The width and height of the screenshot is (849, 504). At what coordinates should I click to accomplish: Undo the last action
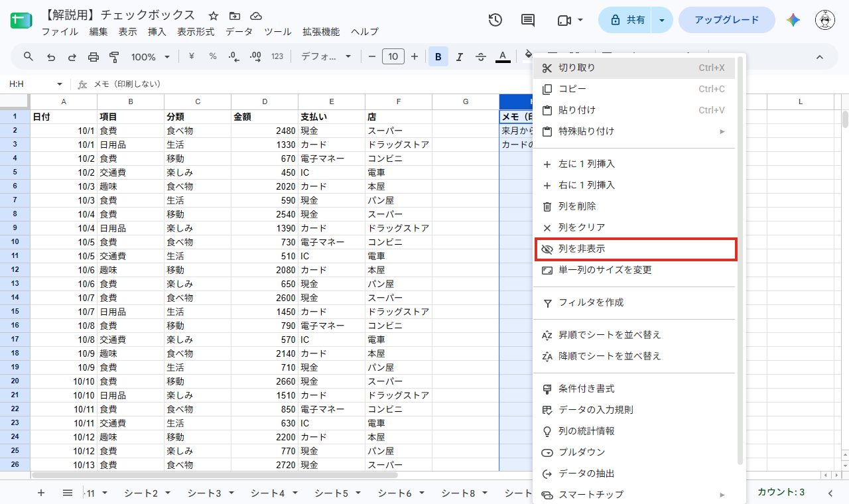point(50,56)
